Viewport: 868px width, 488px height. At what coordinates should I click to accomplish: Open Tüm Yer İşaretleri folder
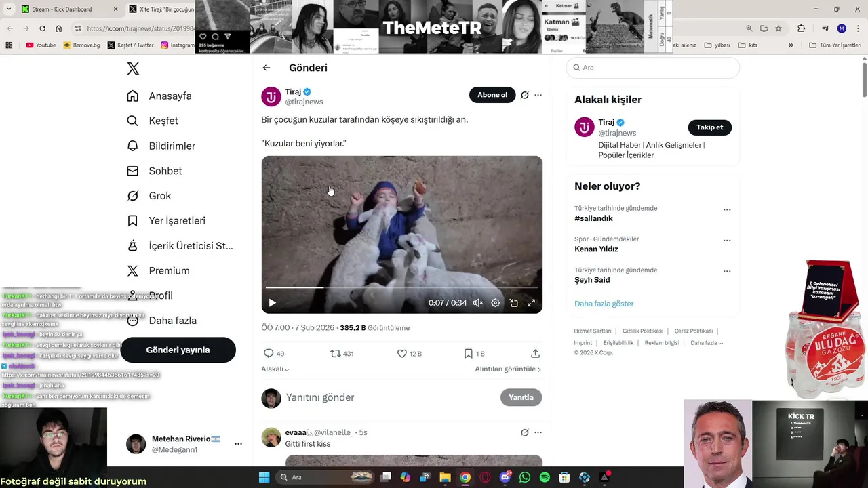tap(835, 45)
